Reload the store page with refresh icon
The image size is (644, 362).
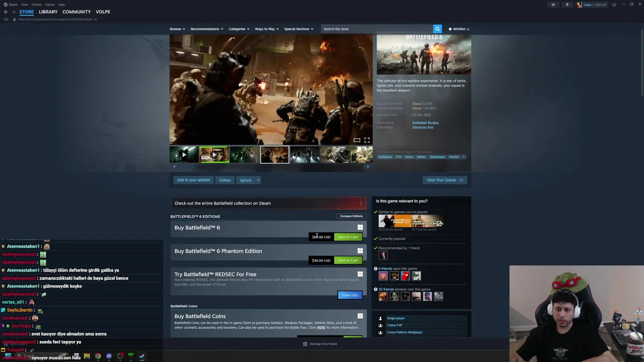[6, 19]
